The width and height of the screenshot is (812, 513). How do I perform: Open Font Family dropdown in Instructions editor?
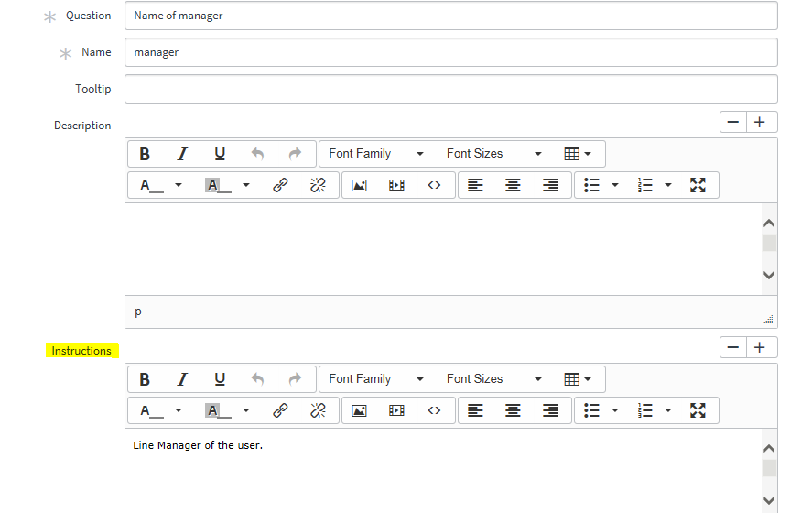(376, 379)
